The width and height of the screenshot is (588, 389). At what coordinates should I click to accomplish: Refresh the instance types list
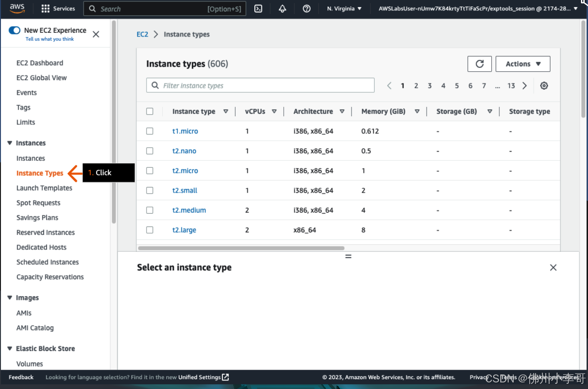(479, 64)
